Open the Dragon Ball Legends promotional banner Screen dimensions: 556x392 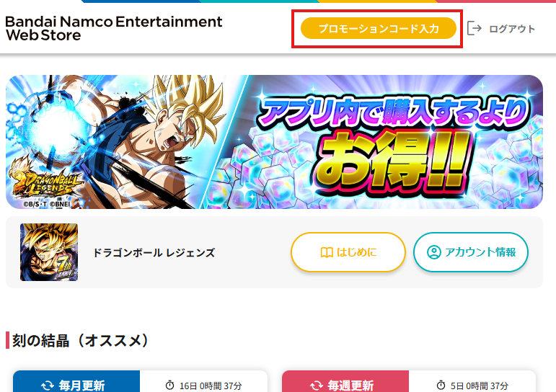pos(274,142)
